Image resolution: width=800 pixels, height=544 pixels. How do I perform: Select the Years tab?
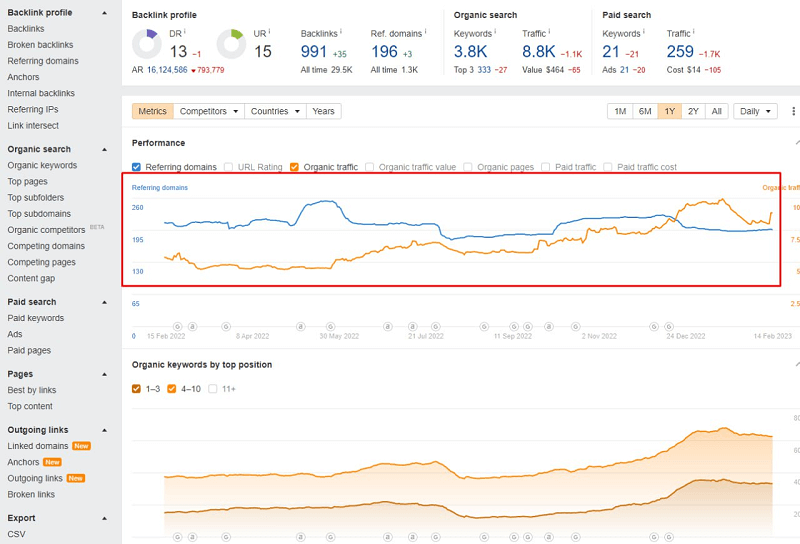click(x=323, y=111)
